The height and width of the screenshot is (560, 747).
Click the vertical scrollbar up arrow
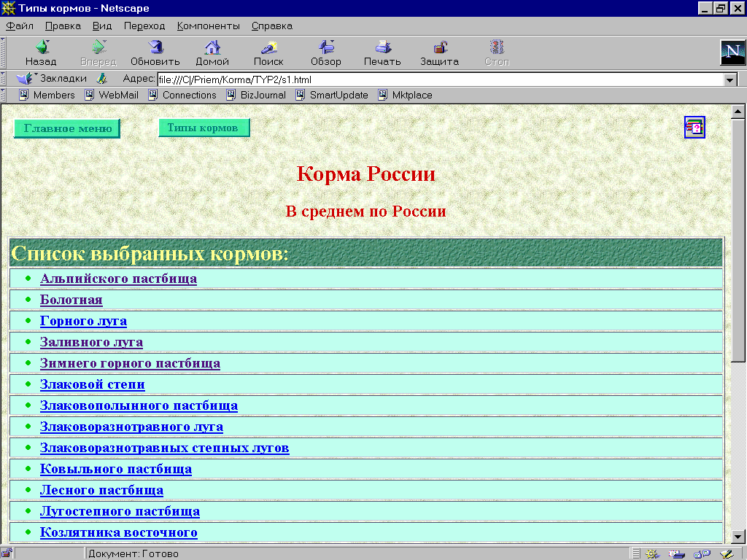click(x=738, y=112)
